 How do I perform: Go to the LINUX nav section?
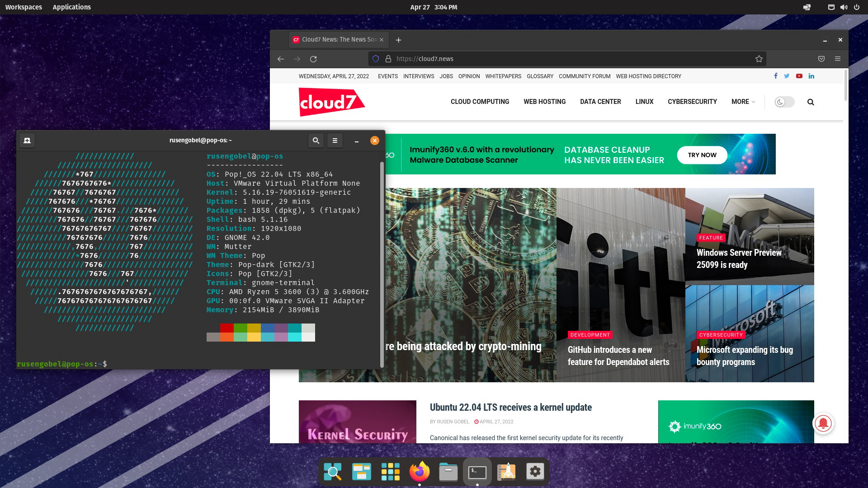[x=644, y=102]
